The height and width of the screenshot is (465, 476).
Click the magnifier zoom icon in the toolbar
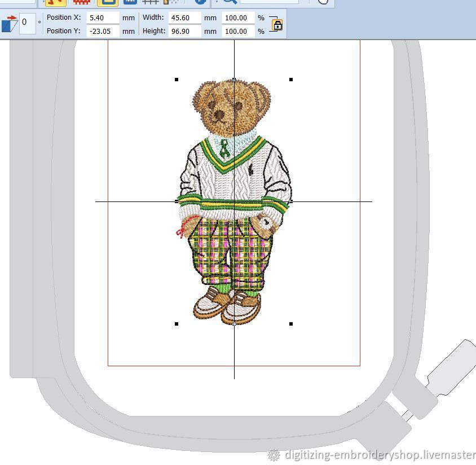(x=229, y=2)
